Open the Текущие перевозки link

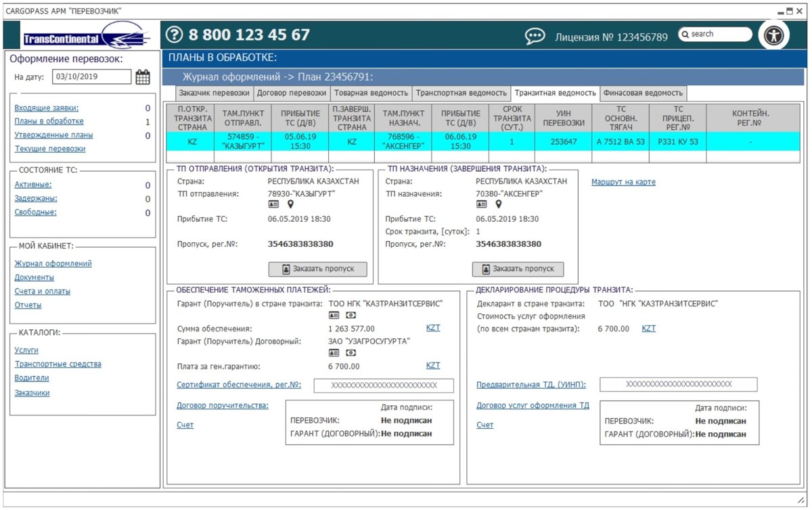pos(50,149)
